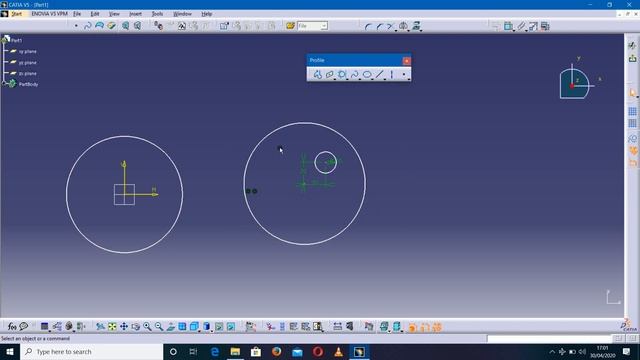Click the 3D compass in the viewport
This screenshot has height=360, width=640.
(x=575, y=84)
